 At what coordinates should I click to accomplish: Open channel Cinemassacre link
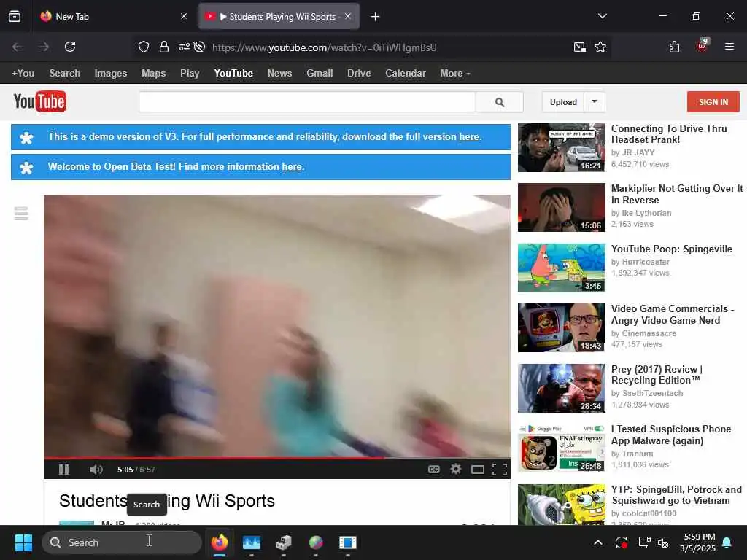[x=649, y=333]
